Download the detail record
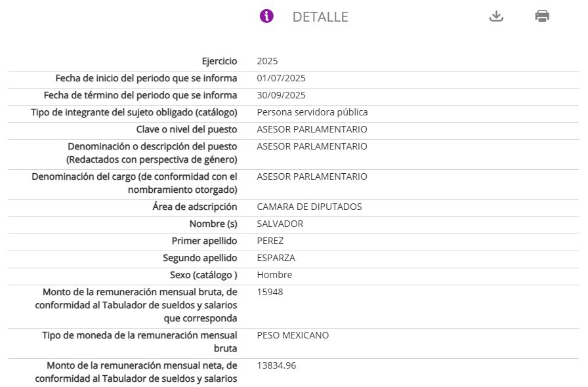The width and height of the screenshot is (588, 387). (x=496, y=16)
